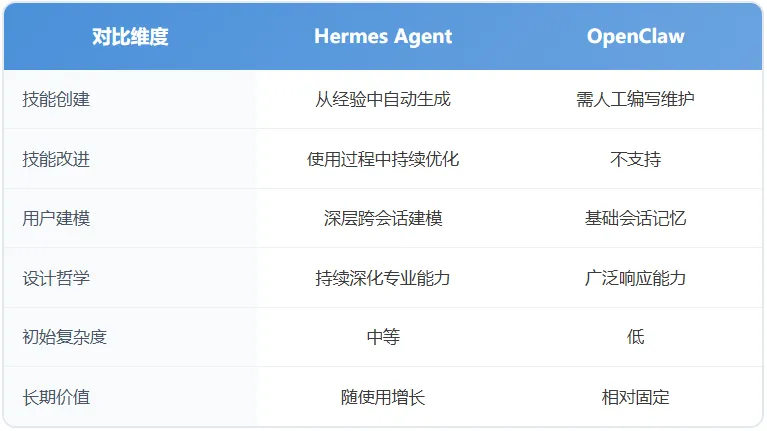Click the 持续深化专业能力 cell
The height and width of the screenshot is (431, 767).
click(x=383, y=278)
